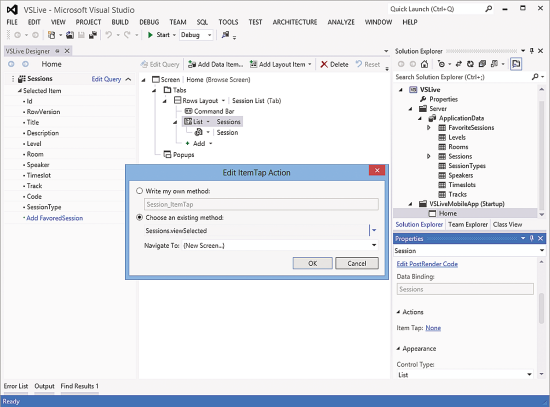Click the Preview Selected Items icon
Screen dimensions: 550x407
tap(516, 64)
